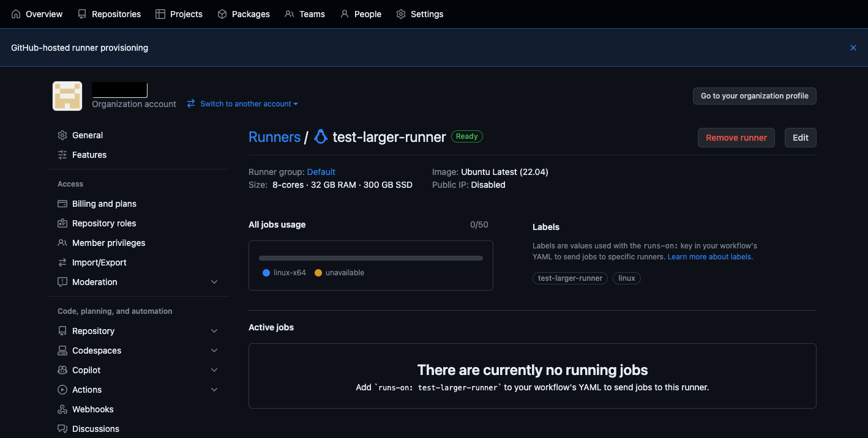Click the Discussions icon in sidebar
The height and width of the screenshot is (438, 868).
62,428
